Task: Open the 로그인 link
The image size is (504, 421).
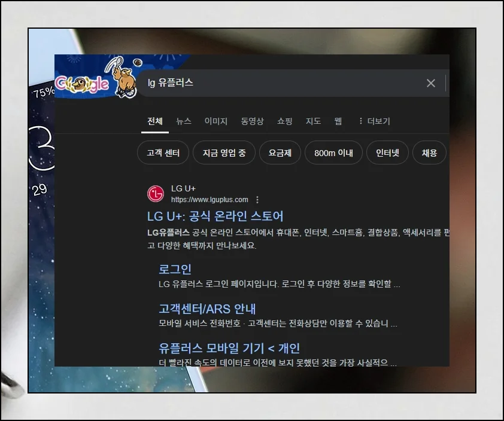Action: 174,269
